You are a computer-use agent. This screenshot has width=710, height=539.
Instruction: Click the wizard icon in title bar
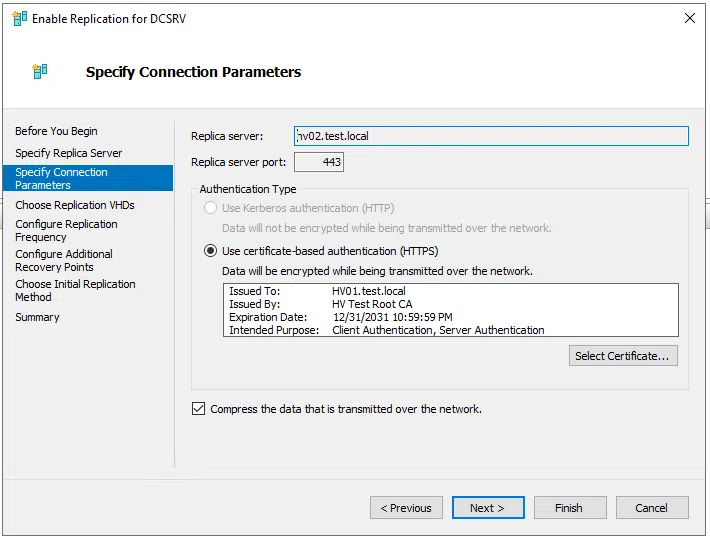pos(19,18)
